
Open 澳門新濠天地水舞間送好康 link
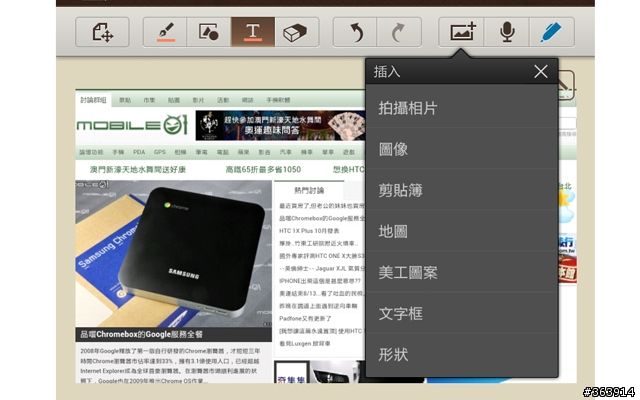click(138, 169)
